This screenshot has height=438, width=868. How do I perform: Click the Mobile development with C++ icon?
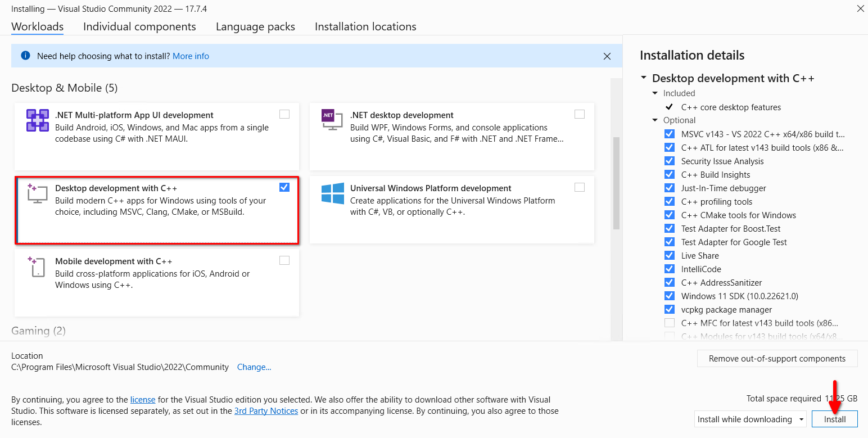pyautogui.click(x=37, y=267)
